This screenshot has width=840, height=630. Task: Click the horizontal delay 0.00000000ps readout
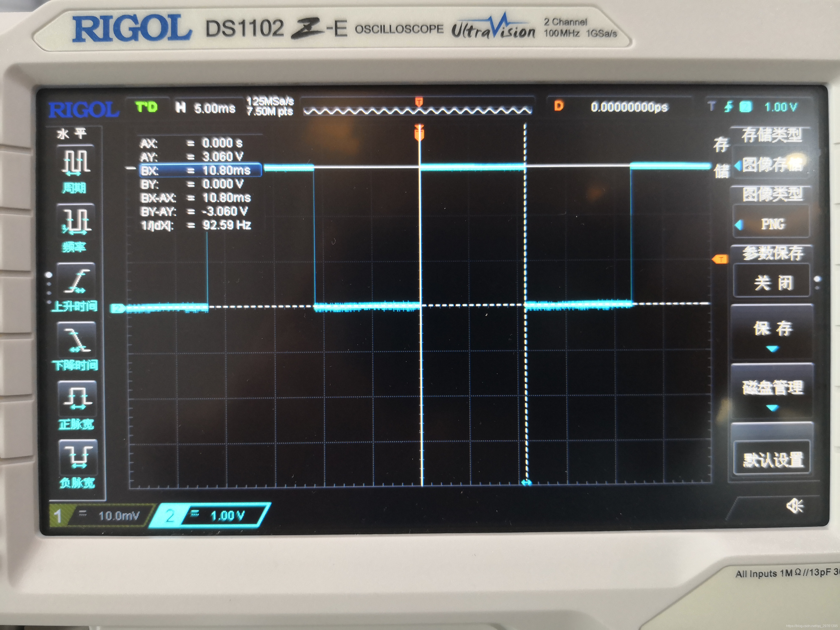click(629, 107)
